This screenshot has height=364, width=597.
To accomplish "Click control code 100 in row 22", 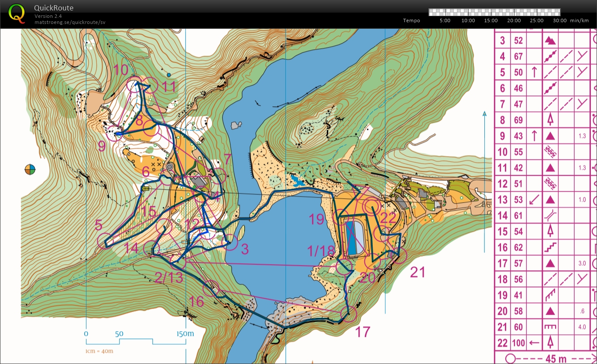I will [x=518, y=343].
